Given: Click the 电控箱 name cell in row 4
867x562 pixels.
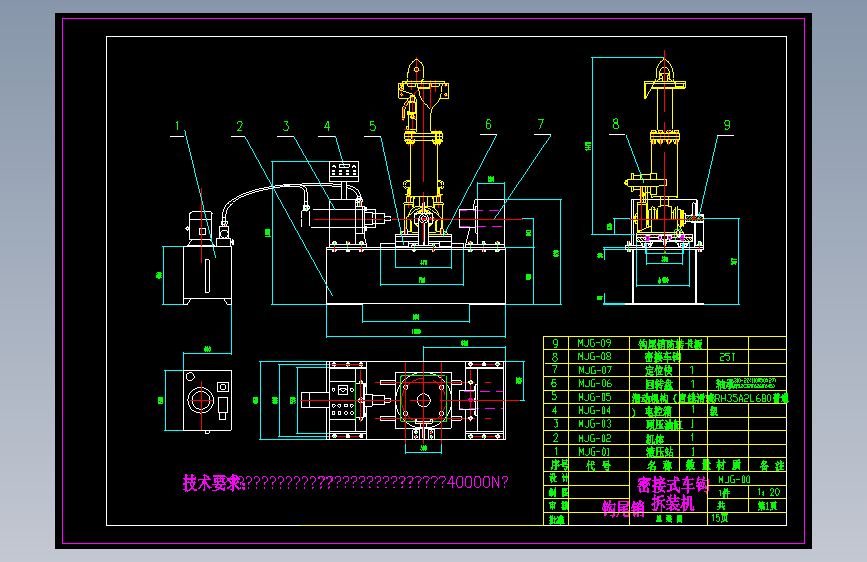Looking at the screenshot, I should (658, 411).
